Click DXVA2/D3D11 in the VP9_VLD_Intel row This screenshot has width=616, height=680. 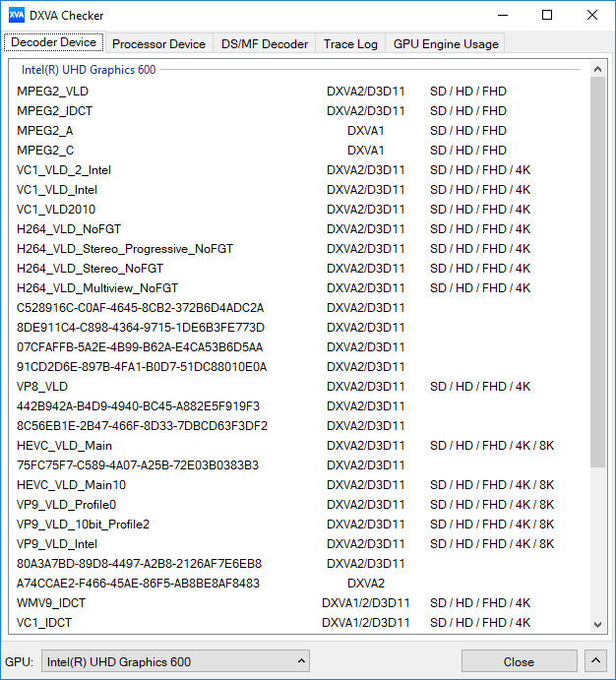point(366,544)
